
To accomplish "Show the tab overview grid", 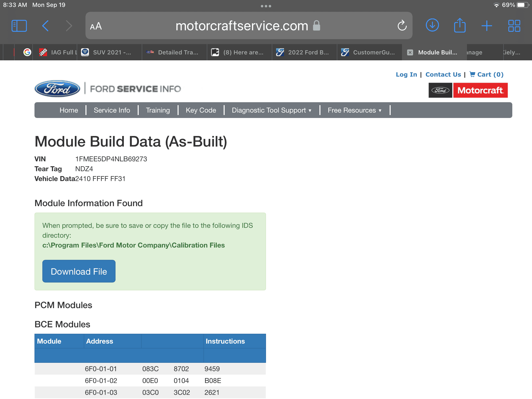I will pos(514,26).
